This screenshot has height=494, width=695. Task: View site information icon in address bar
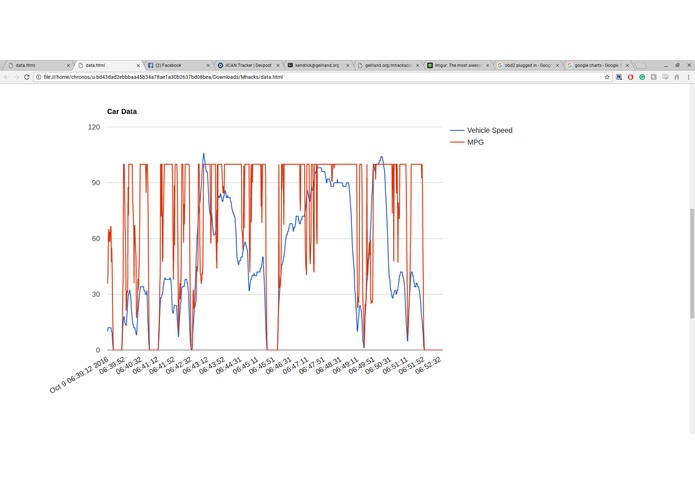(39, 77)
